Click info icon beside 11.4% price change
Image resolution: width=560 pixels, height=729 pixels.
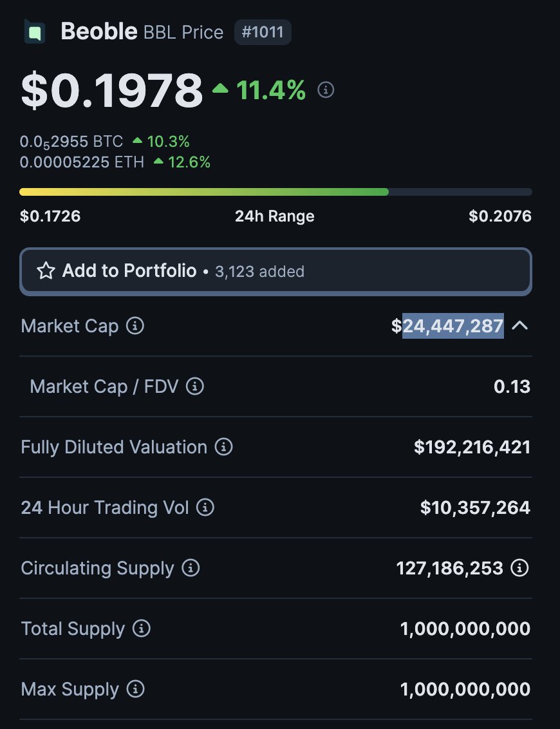point(326,90)
